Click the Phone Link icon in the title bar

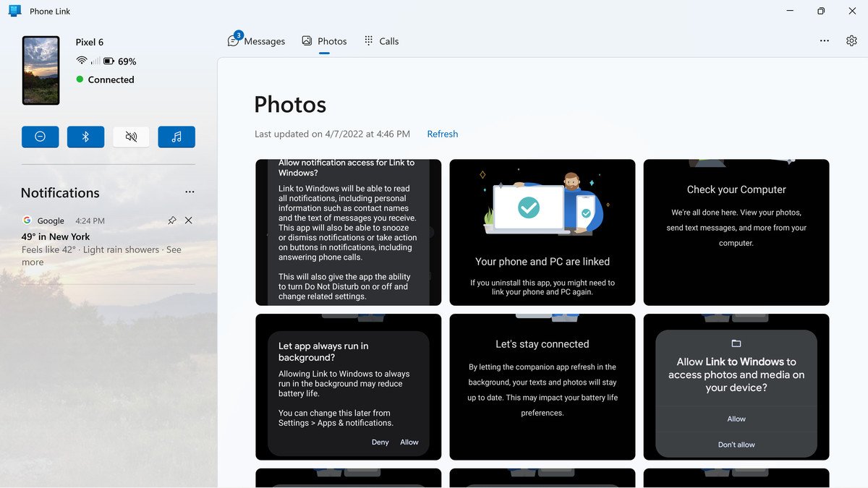point(15,11)
